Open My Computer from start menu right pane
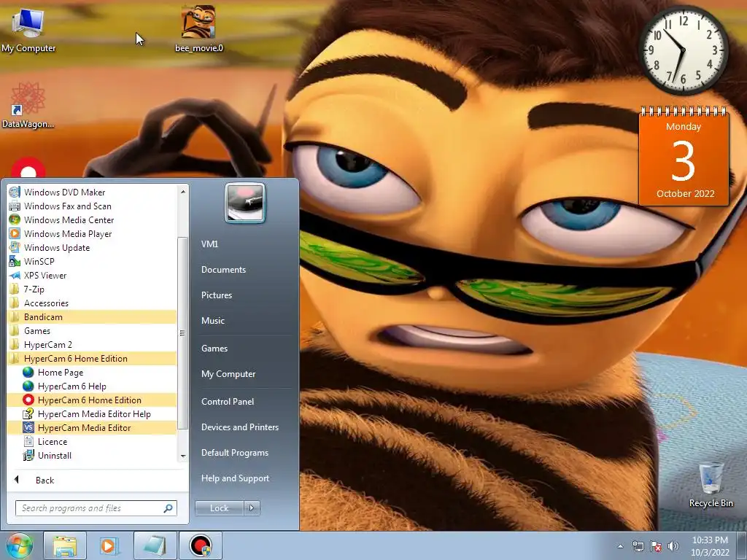Viewport: 747px width, 560px height. pos(228,374)
